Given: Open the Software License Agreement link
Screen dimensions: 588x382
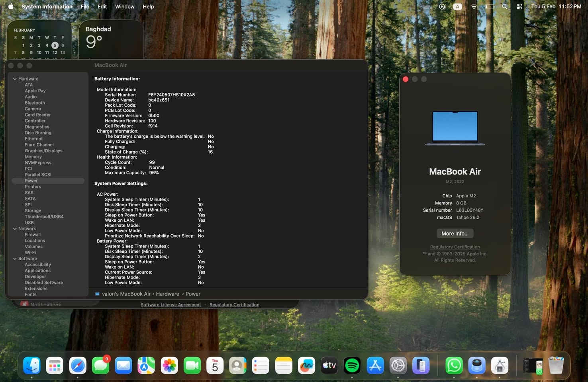Looking at the screenshot, I should [171, 305].
